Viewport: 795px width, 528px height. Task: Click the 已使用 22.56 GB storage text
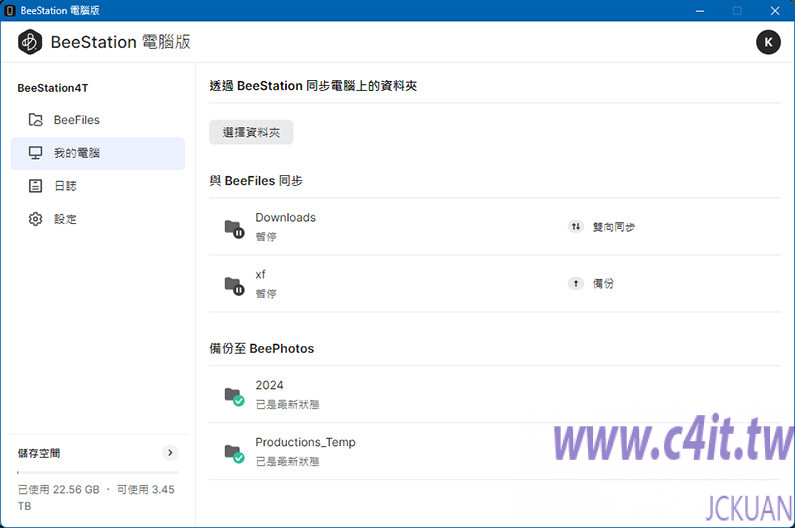(59, 490)
